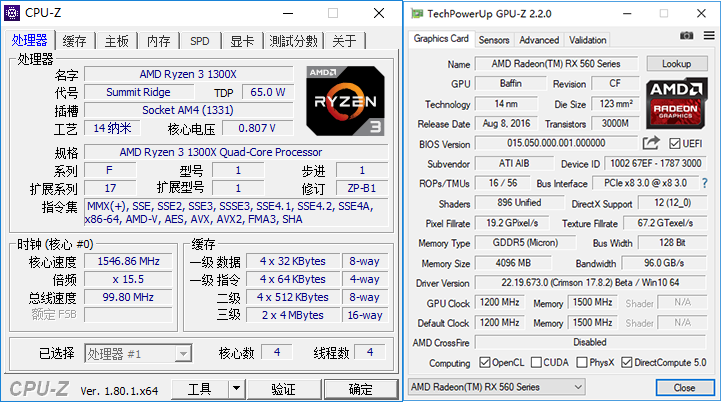Image resolution: width=721 pixels, height=402 pixels.
Task: Switch to the 缓存 tab
Action: point(74,41)
